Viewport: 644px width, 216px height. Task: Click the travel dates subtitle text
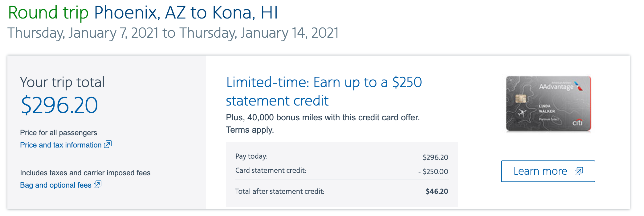[x=173, y=33]
